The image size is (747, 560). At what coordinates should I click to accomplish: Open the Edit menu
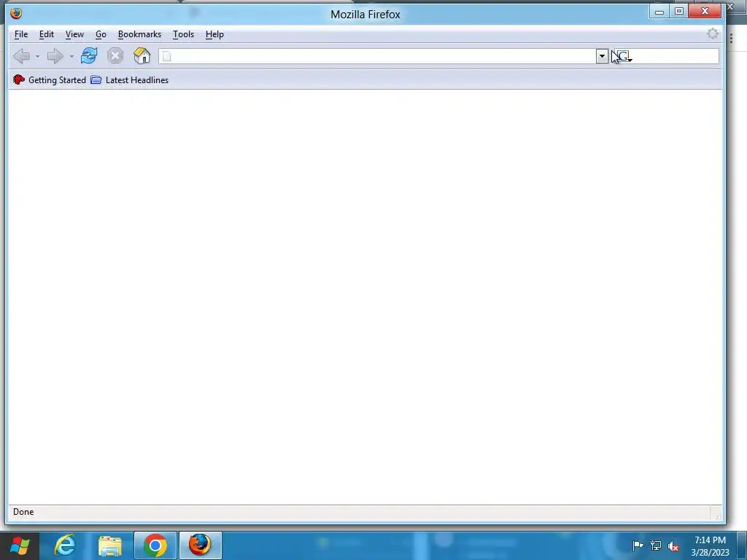pyautogui.click(x=46, y=34)
